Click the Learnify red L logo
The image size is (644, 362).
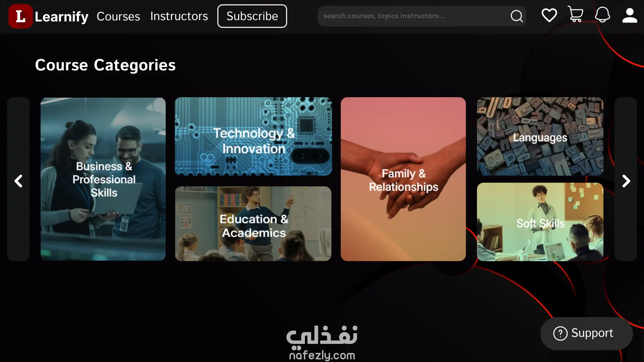coord(20,16)
